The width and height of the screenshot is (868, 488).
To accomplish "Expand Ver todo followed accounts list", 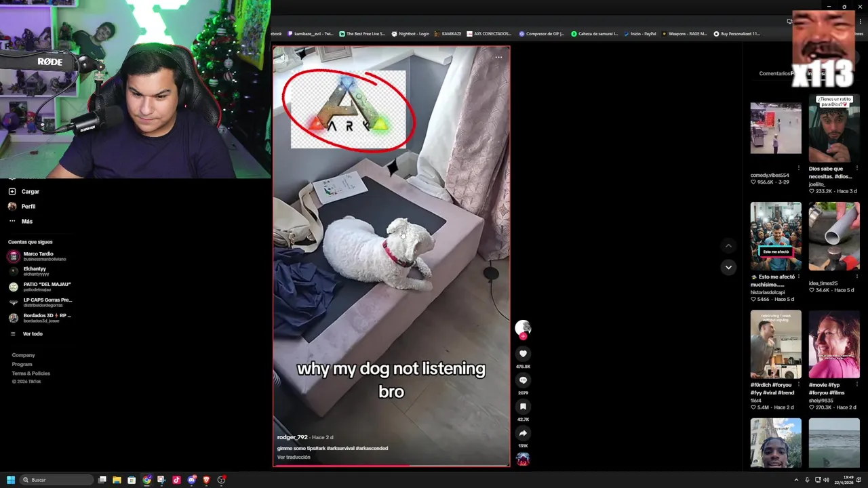I will [x=33, y=334].
